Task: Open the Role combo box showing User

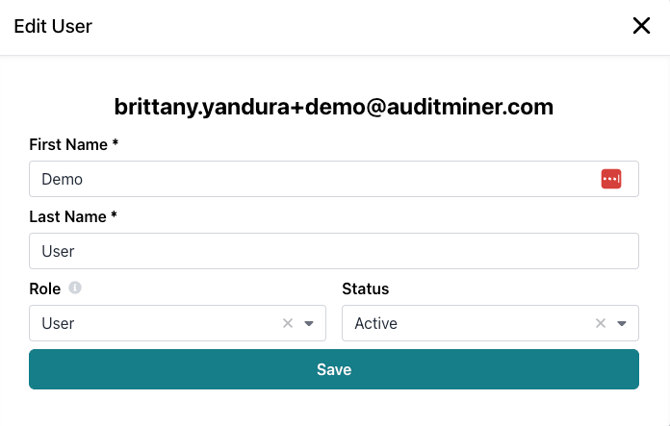Action: (x=150, y=323)
